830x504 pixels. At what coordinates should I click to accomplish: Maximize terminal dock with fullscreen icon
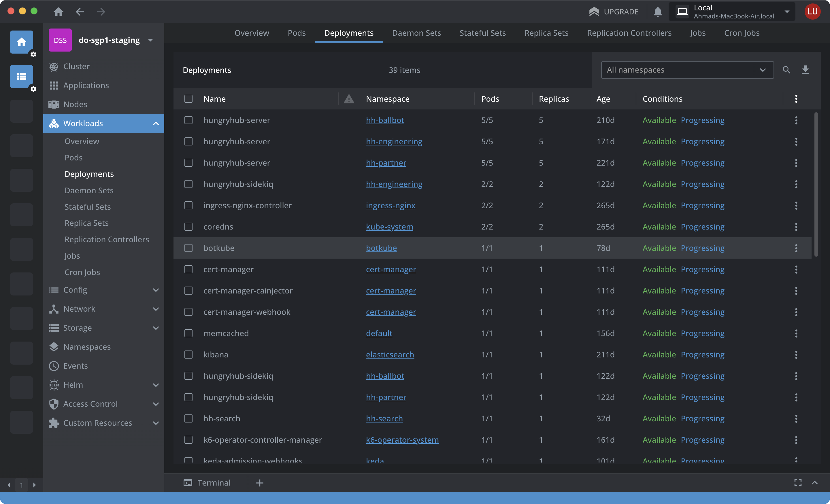point(798,482)
